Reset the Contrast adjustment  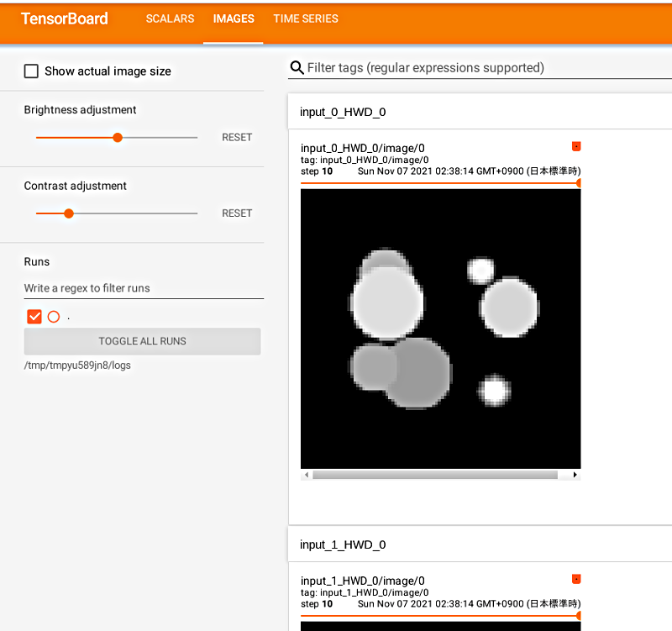pyautogui.click(x=237, y=213)
